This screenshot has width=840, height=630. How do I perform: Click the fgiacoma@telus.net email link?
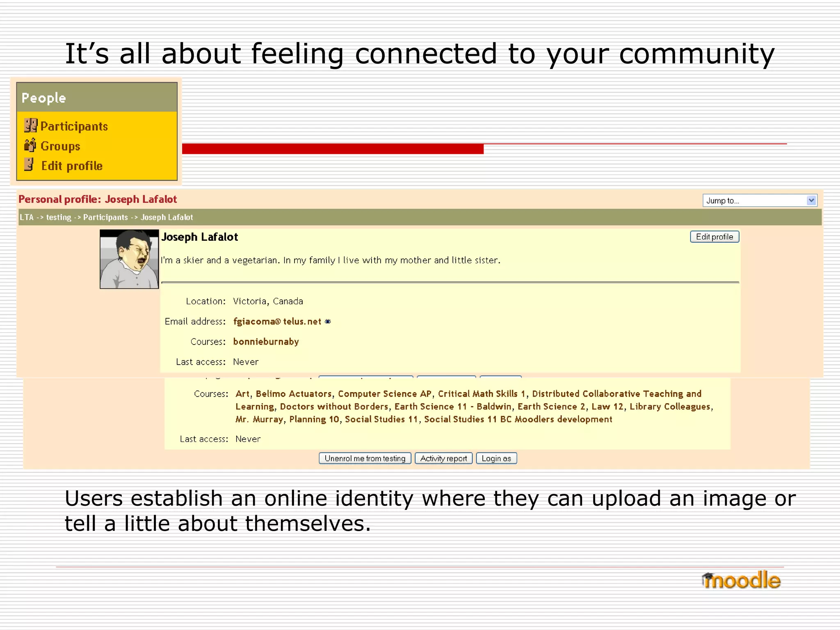coord(277,322)
